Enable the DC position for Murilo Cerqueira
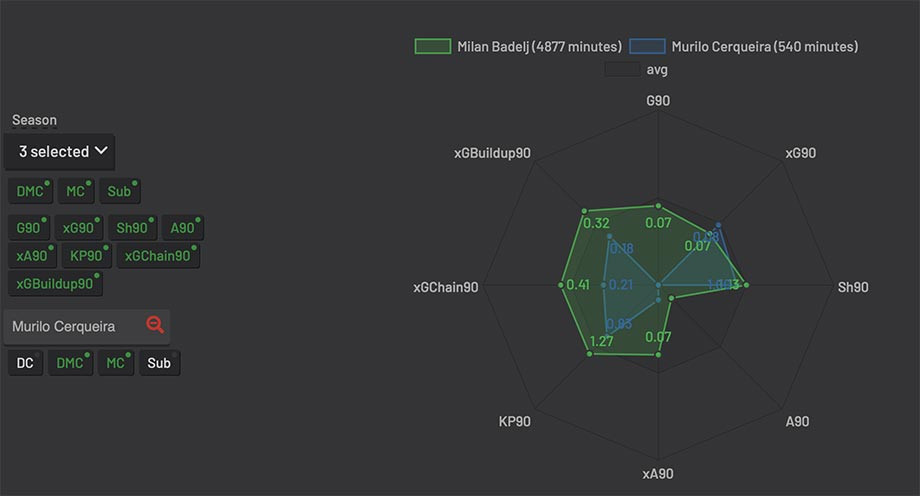Screen dimensions: 920x496 click(x=25, y=363)
